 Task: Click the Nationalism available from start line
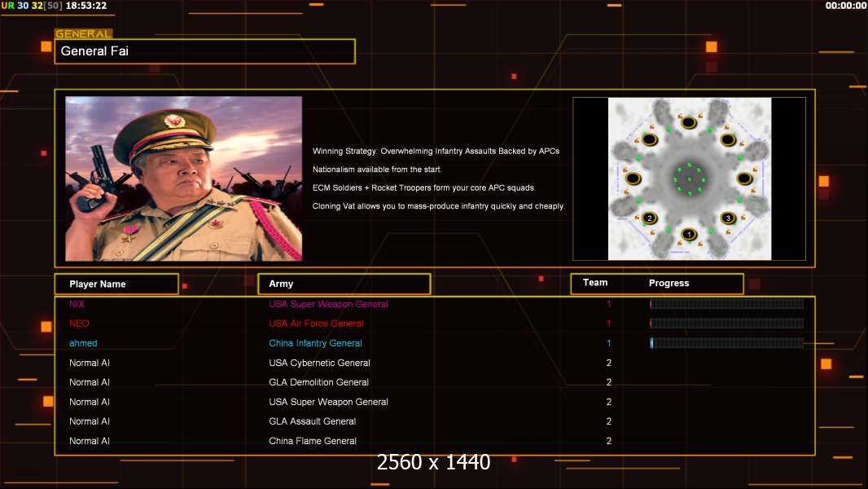(377, 170)
